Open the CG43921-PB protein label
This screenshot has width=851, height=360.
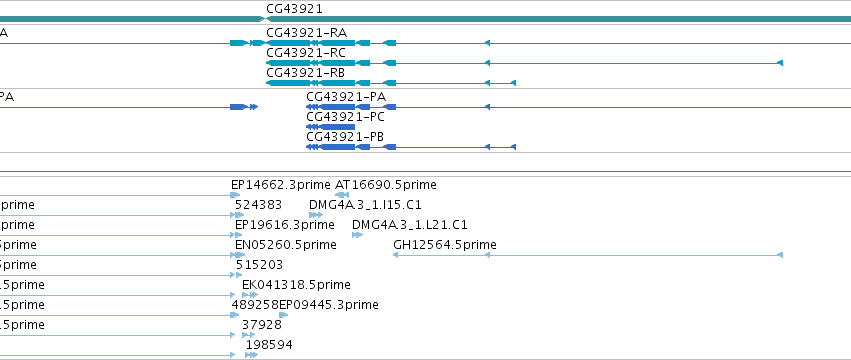(345, 137)
